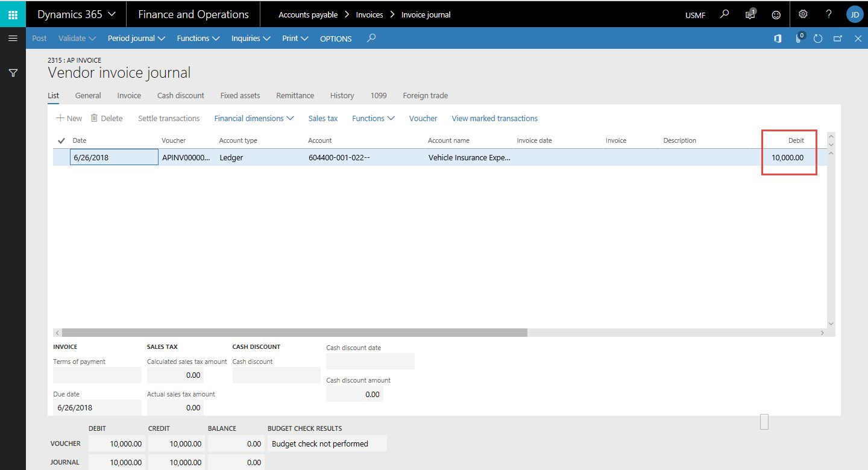Open the grid toolbar Functions dropdown
The image size is (868, 470).
click(373, 118)
